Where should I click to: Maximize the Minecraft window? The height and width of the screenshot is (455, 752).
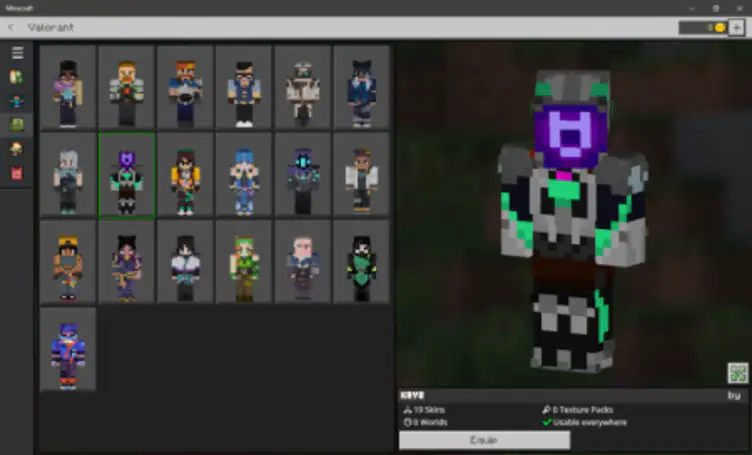click(716, 8)
